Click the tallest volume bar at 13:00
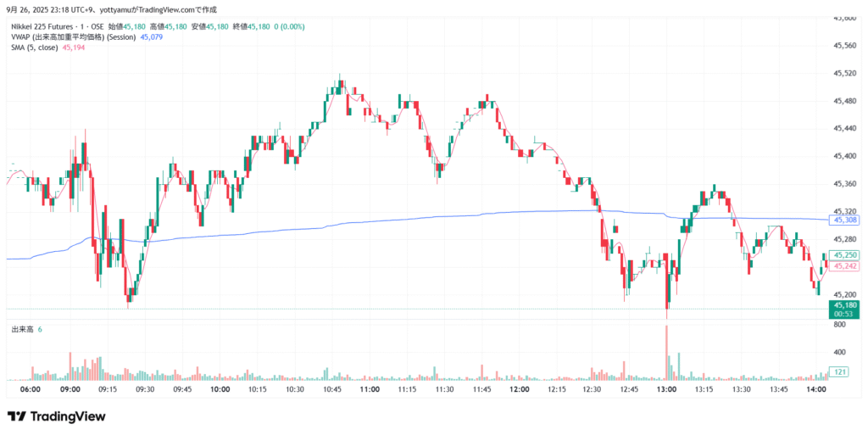The height and width of the screenshot is (435, 868). [668, 352]
